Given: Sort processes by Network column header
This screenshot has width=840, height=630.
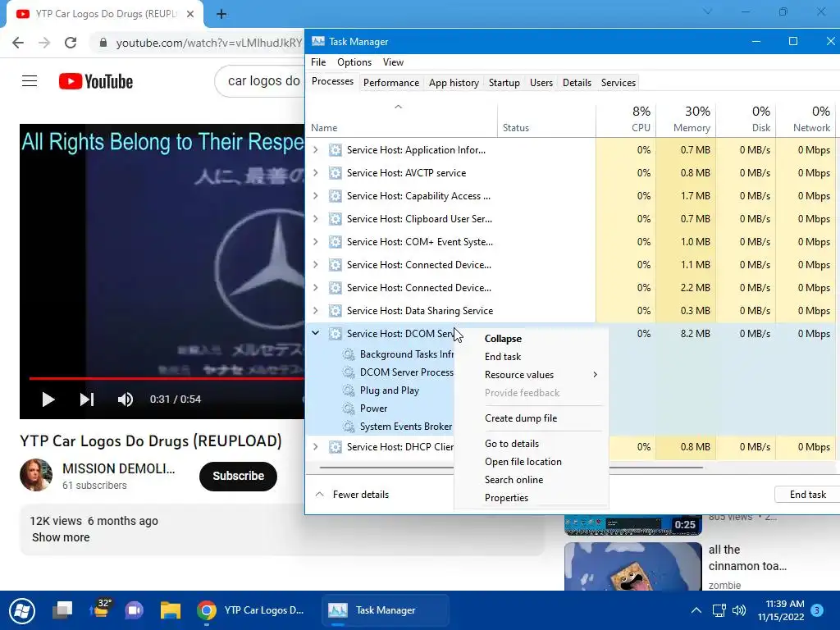Looking at the screenshot, I should 806,119.
